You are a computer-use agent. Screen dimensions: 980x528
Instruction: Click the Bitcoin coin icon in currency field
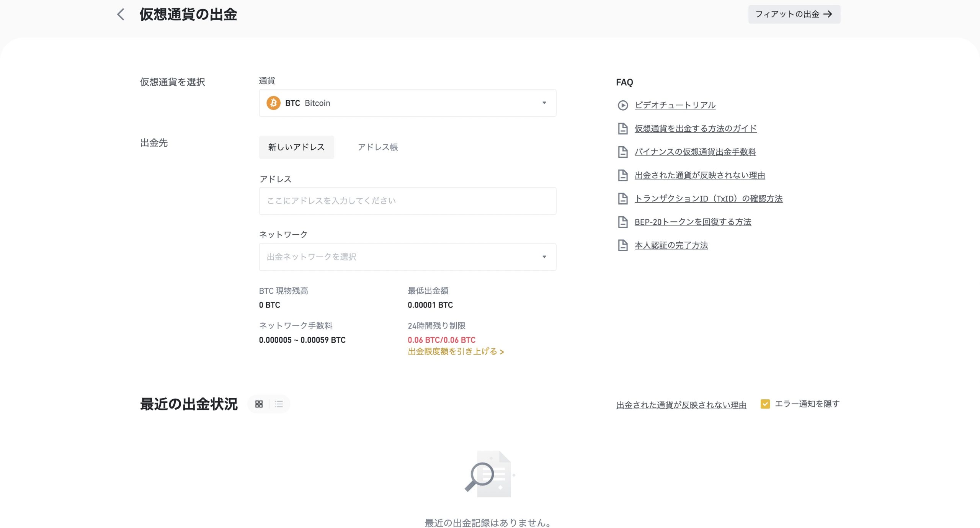[273, 103]
